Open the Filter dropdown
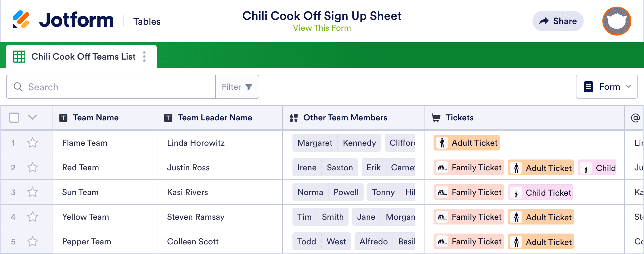The width and height of the screenshot is (644, 254). (237, 87)
